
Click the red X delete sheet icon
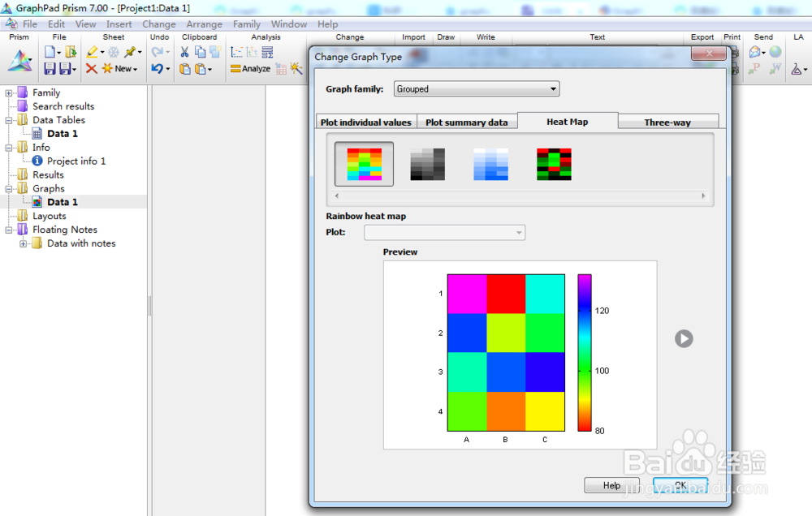click(x=92, y=68)
